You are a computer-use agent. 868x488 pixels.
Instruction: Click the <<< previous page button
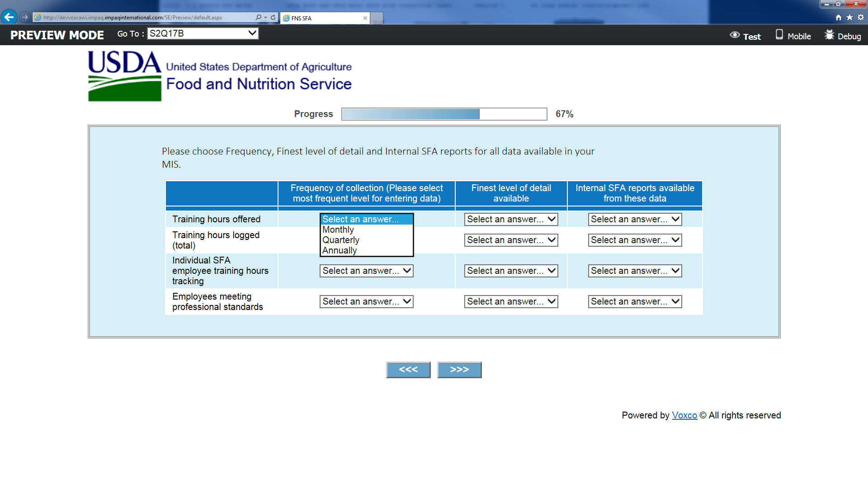(x=408, y=370)
